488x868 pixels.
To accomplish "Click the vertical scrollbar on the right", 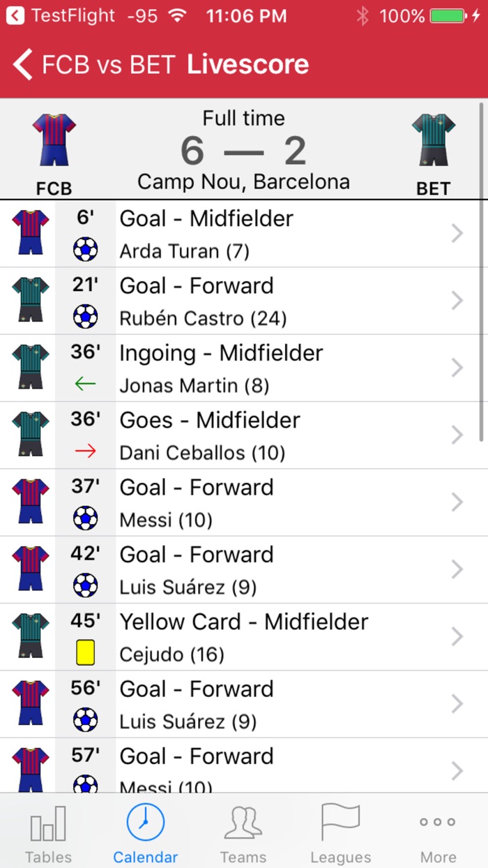I will coord(481,272).
